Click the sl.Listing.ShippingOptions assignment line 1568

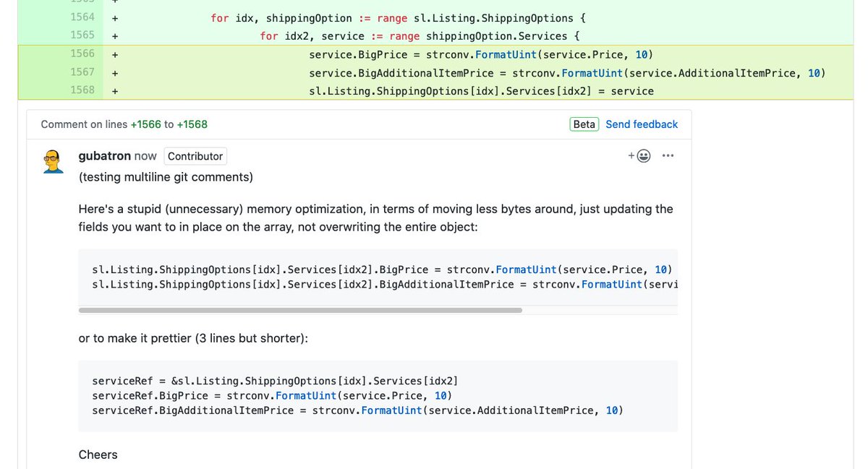(481, 91)
